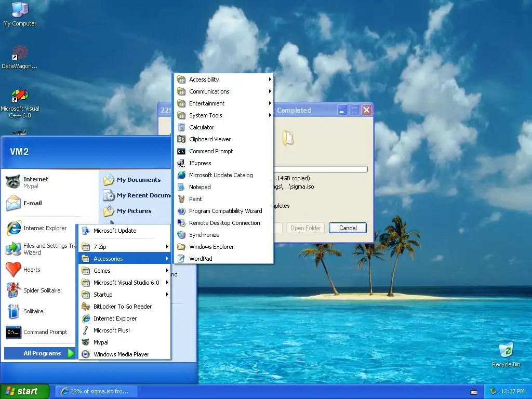Select sigma.iso taskbar button
The image size is (532, 399).
pyautogui.click(x=96, y=391)
